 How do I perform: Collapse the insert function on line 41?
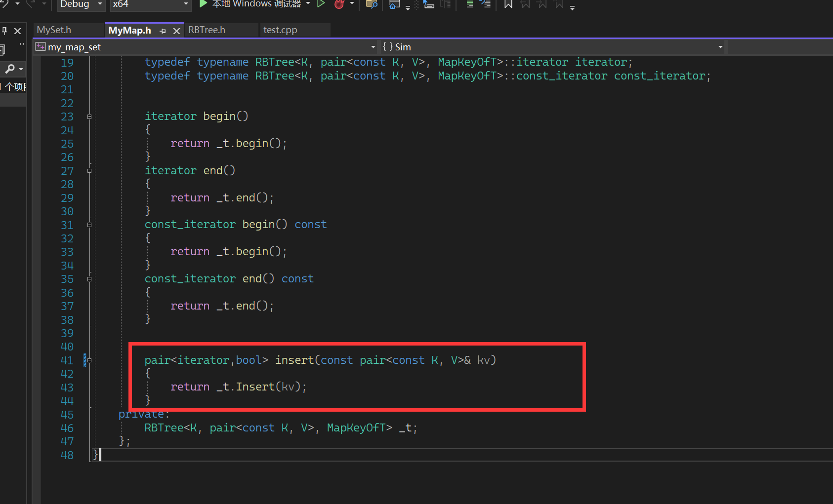click(x=89, y=360)
